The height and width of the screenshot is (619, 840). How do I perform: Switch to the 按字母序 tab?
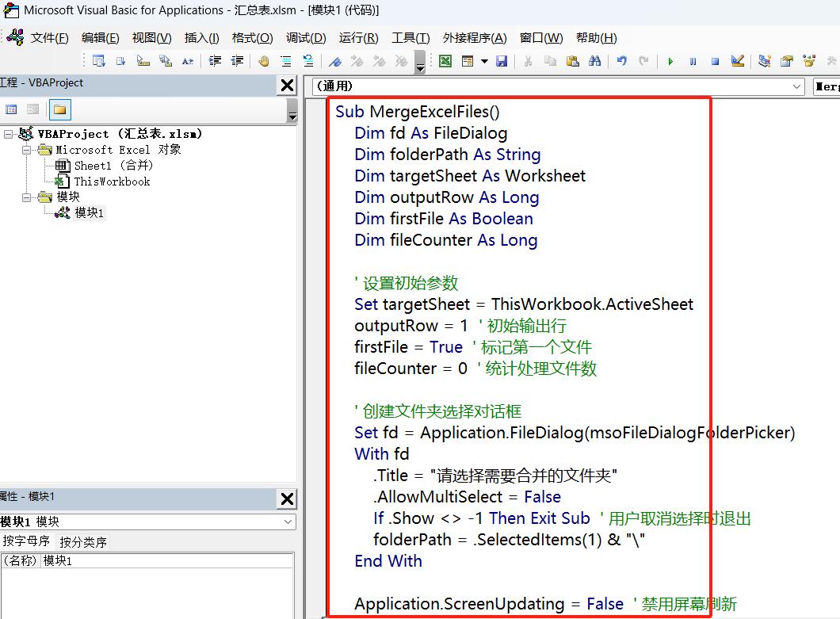(x=26, y=541)
